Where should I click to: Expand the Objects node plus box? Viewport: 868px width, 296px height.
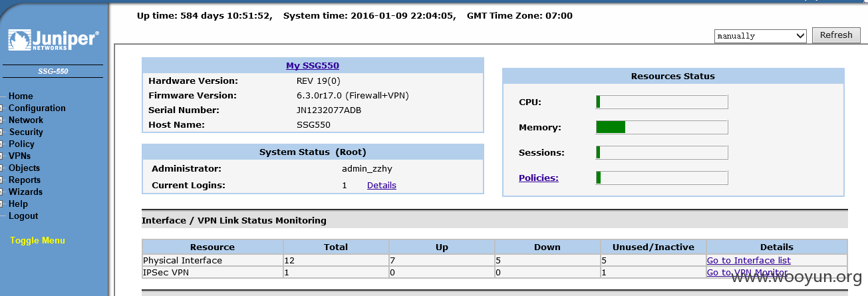tap(2, 168)
